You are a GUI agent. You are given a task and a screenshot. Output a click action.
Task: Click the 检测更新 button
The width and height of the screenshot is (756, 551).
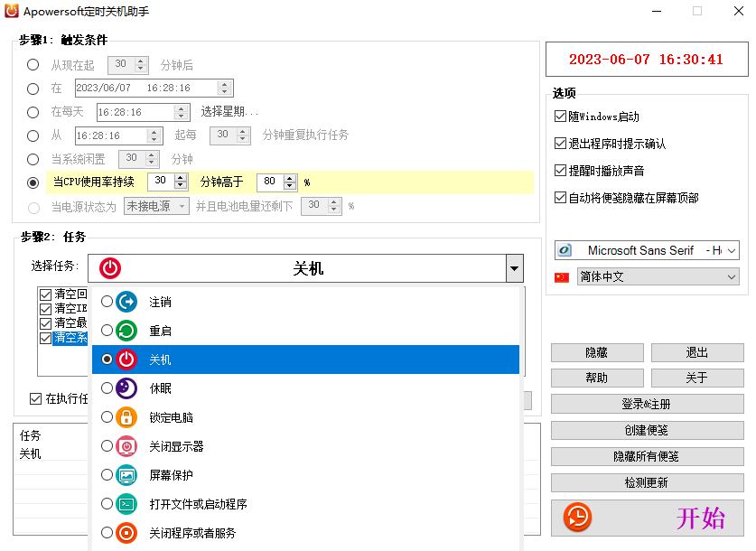[647, 482]
